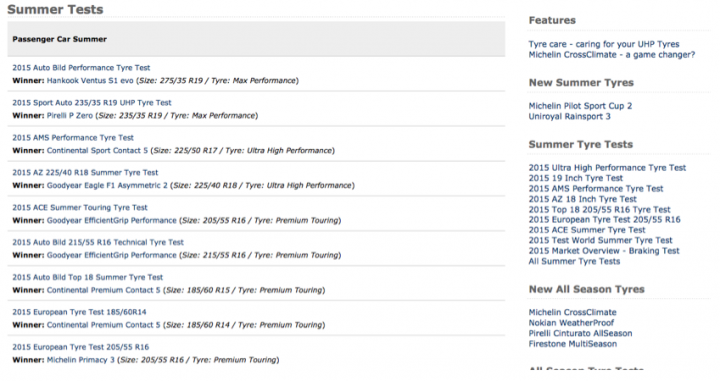Open 2015 Ultra High Performance Tyre Test
The width and height of the screenshot is (720, 381).
[607, 168]
